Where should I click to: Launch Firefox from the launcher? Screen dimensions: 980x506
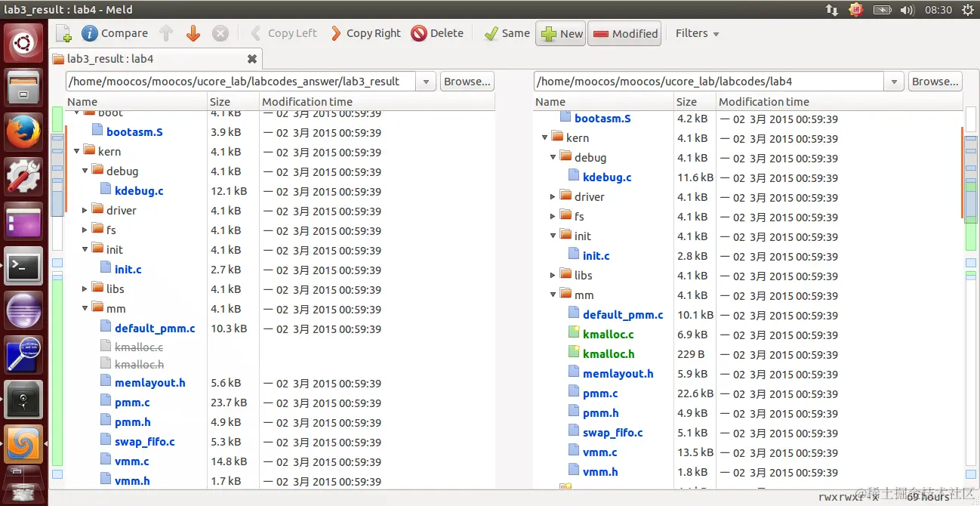click(24, 132)
